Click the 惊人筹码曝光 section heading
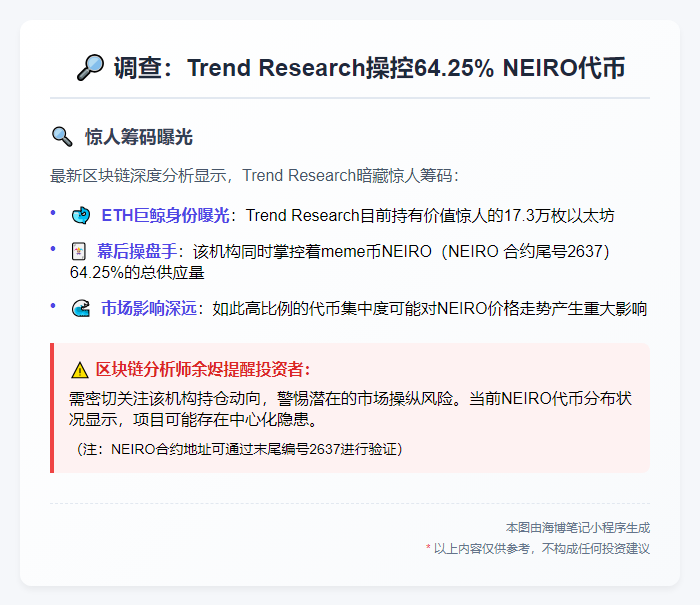The height and width of the screenshot is (605, 700). [x=138, y=137]
